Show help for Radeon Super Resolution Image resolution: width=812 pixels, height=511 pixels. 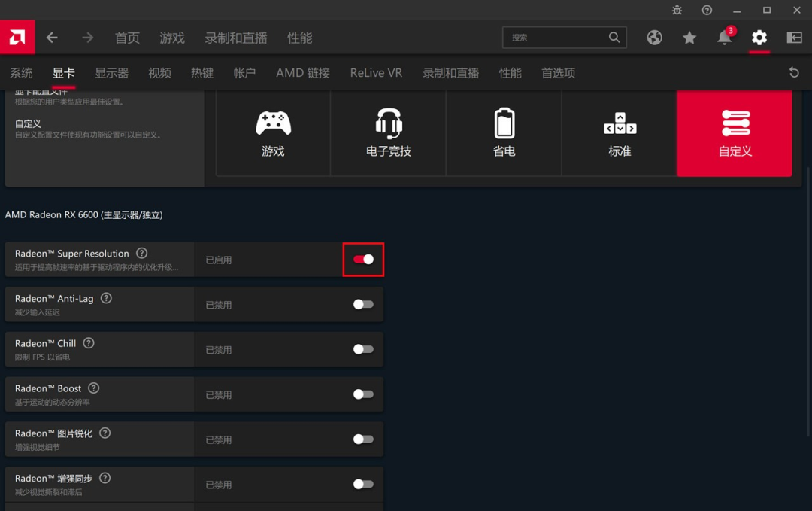click(x=142, y=253)
